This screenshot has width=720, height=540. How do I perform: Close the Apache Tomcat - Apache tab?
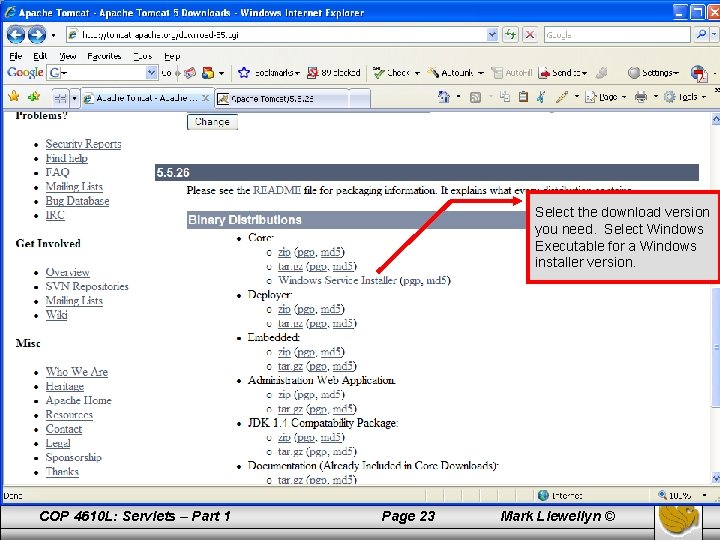(x=205, y=98)
